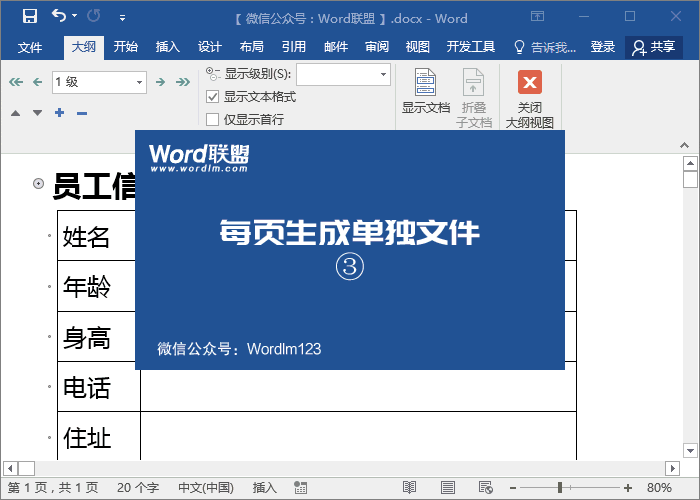The height and width of the screenshot is (500, 700).
Task: Click the vertical scrollbar down arrow
Action: [690, 450]
